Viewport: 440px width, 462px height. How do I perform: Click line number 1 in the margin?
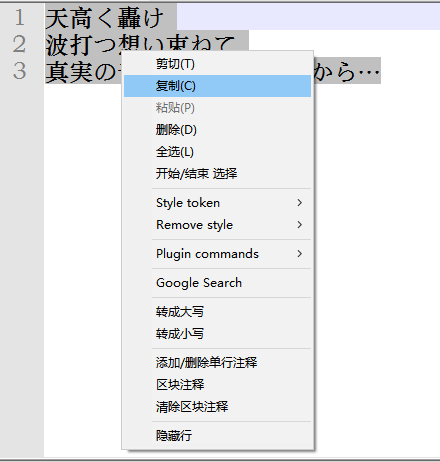(x=20, y=18)
